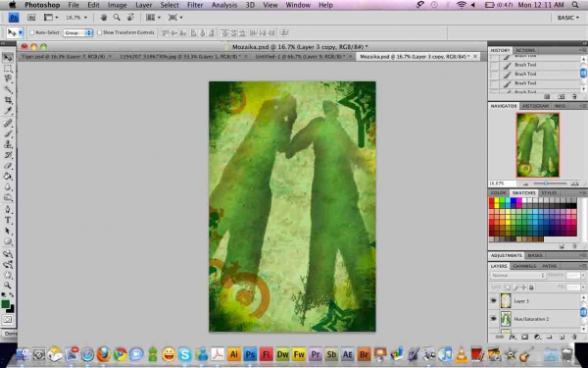Create new snapshot in History panel
Viewport: 588px width, 368px height.
pyautogui.click(x=561, y=97)
